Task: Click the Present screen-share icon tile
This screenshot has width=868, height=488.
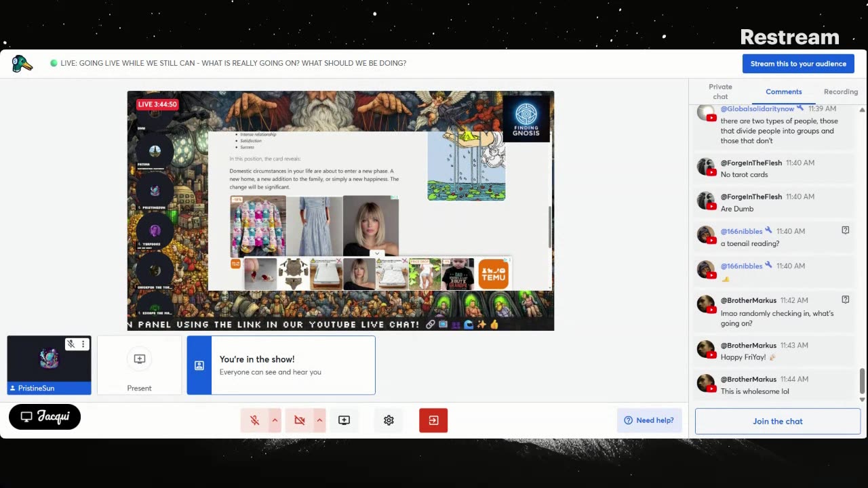Action: 140,359
